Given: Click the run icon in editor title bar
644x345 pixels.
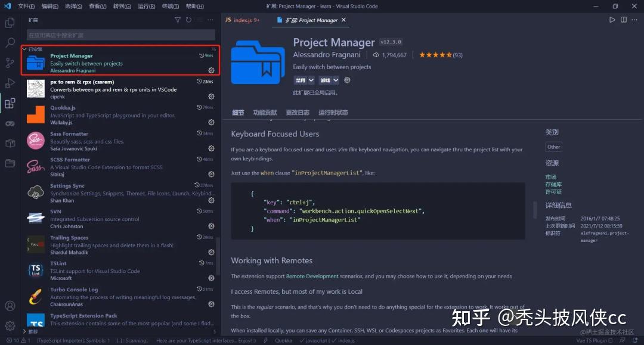Looking at the screenshot, I should 612,20.
